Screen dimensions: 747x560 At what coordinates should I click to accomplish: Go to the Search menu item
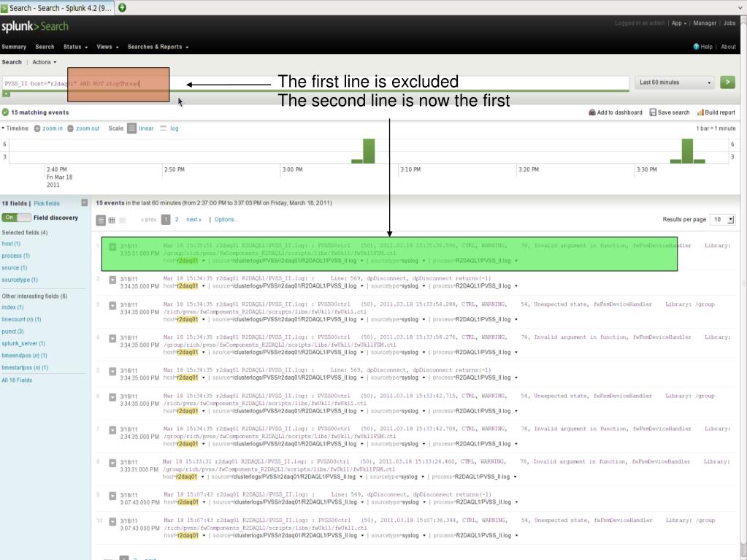point(45,47)
